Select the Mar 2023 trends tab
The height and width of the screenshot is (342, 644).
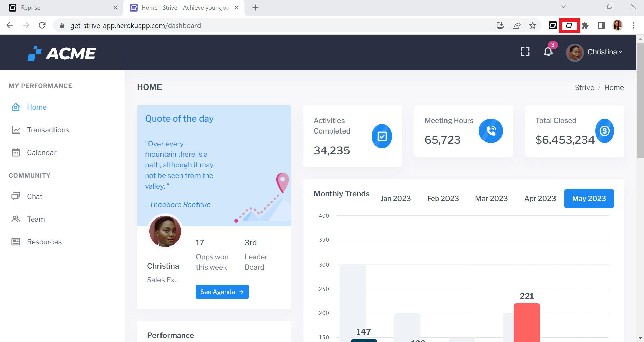pos(491,199)
